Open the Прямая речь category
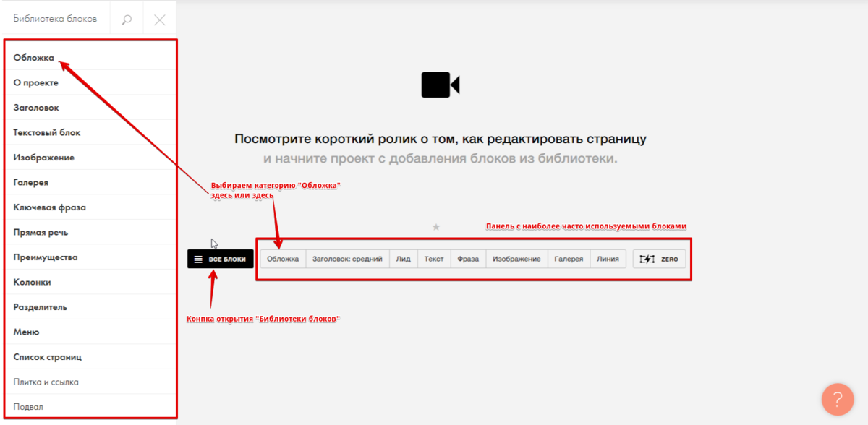This screenshot has height=425, width=868. tap(38, 231)
